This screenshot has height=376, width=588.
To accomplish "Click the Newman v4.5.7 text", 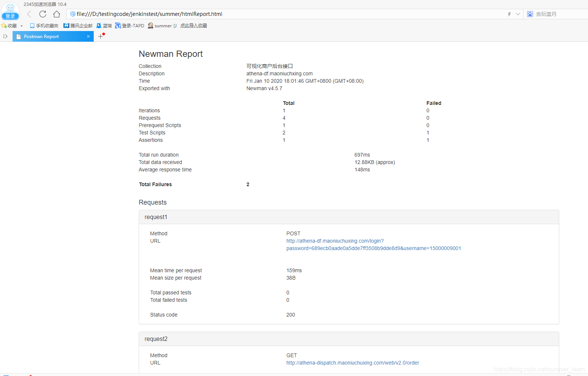I will 264,88.
